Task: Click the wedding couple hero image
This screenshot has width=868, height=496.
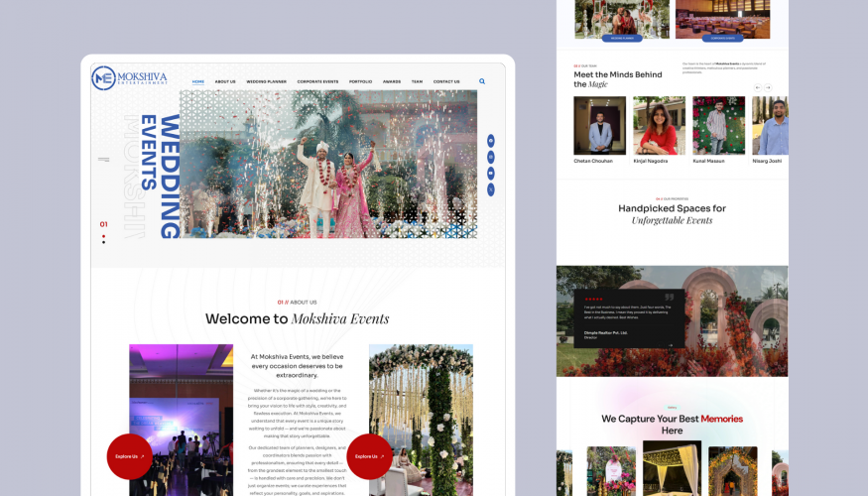Action: (x=328, y=165)
